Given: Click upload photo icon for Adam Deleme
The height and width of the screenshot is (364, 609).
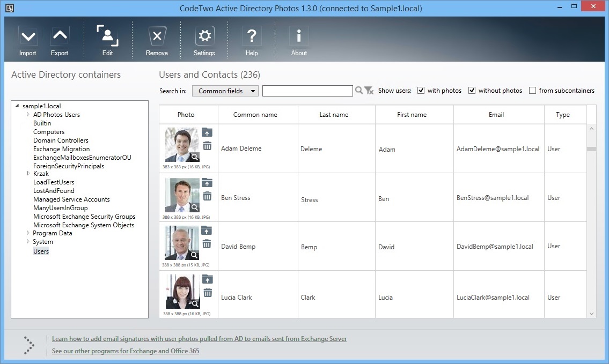Looking at the screenshot, I should [207, 133].
